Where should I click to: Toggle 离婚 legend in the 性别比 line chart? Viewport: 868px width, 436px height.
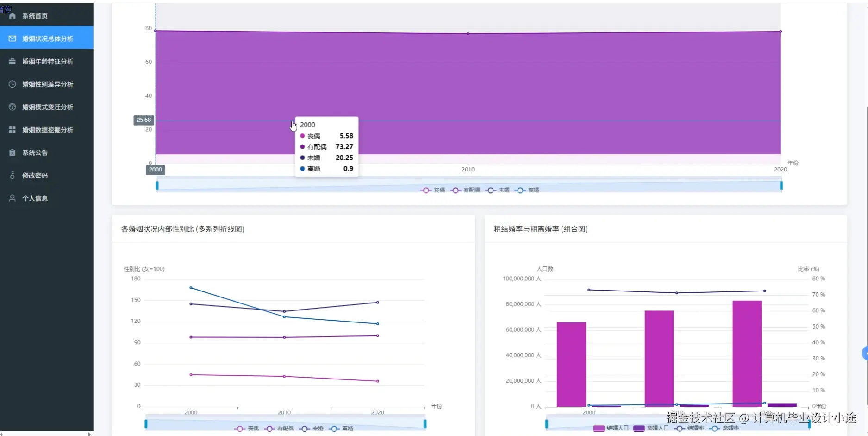pyautogui.click(x=341, y=429)
